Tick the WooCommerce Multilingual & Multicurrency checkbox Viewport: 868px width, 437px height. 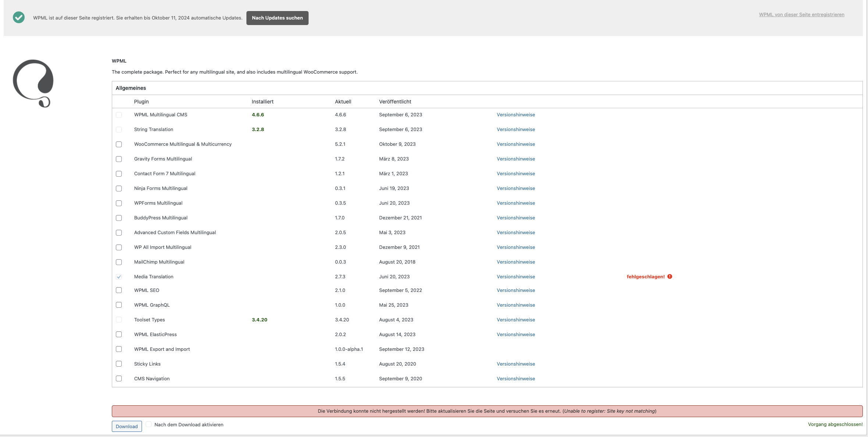pos(119,144)
